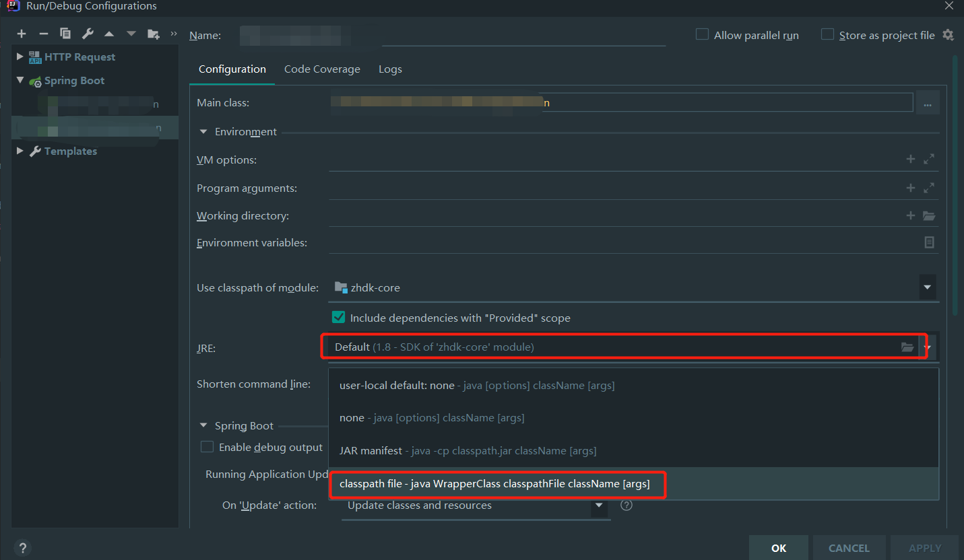Image resolution: width=964 pixels, height=560 pixels.
Task: Click in the Program arguments field
Action: 613,188
